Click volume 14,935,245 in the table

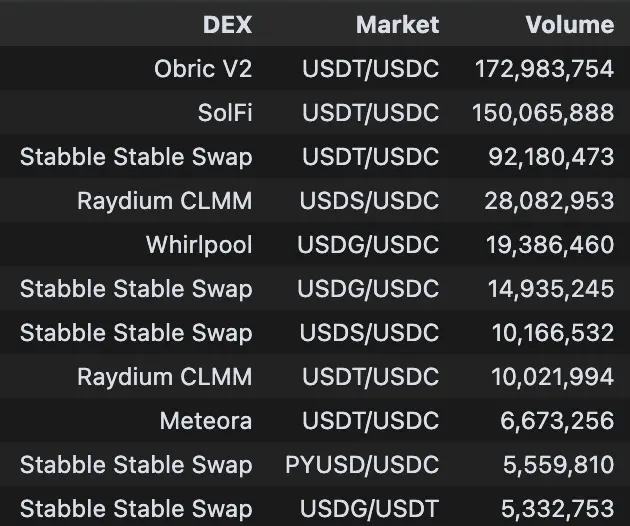551,289
